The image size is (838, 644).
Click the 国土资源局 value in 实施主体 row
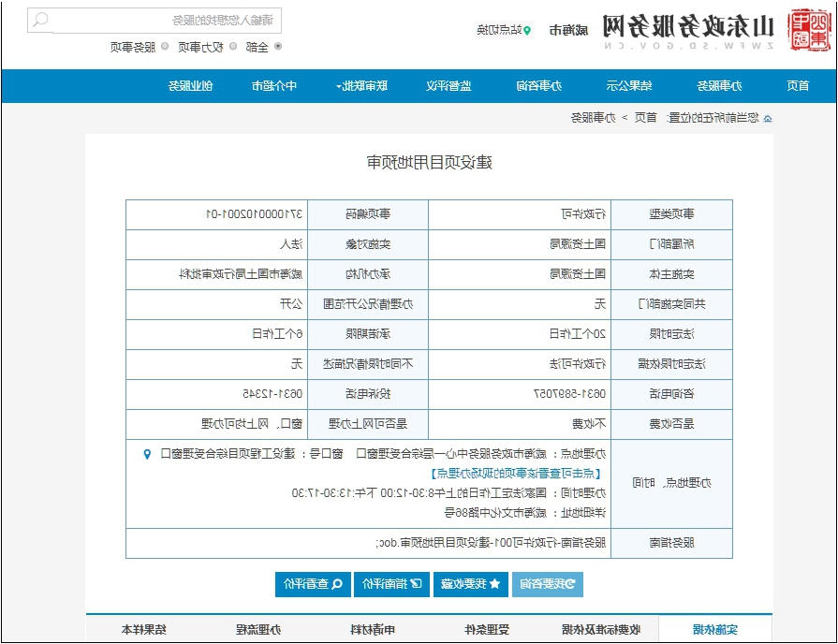pos(579,274)
